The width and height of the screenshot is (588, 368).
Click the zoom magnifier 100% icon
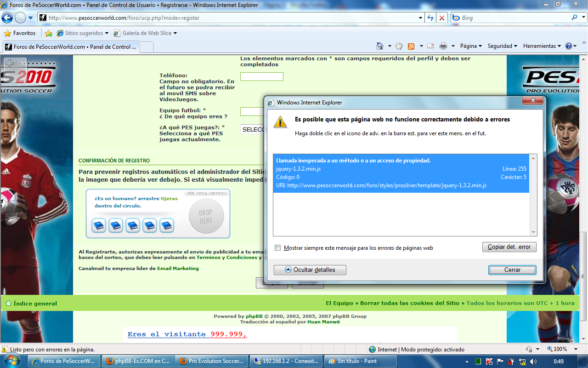coord(549,350)
